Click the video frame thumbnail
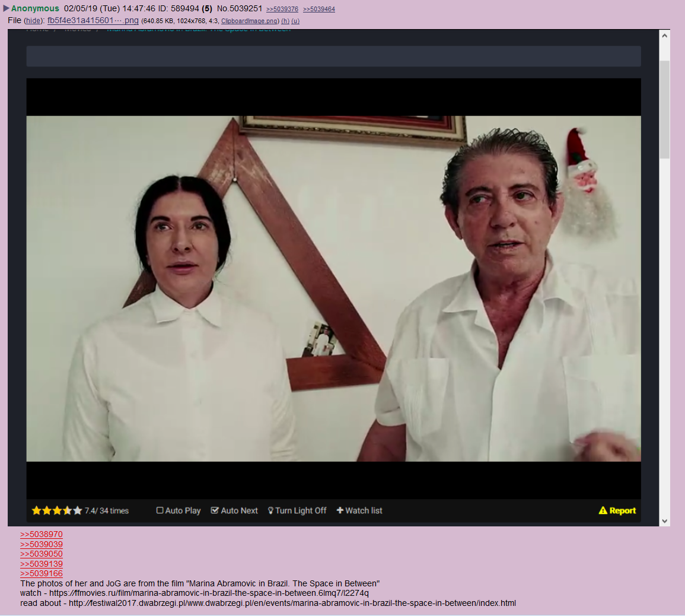 tap(333, 288)
